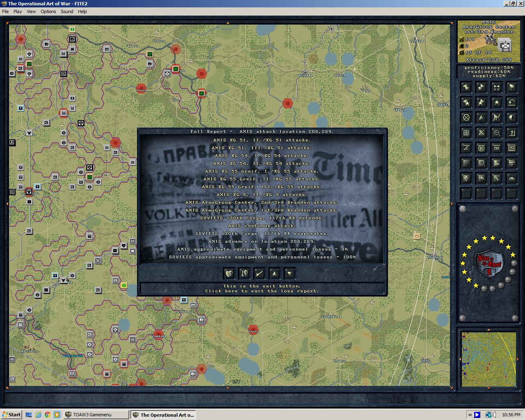The width and height of the screenshot is (525, 420).
Task: Click the shield and skull losses button
Action: pyautogui.click(x=229, y=274)
